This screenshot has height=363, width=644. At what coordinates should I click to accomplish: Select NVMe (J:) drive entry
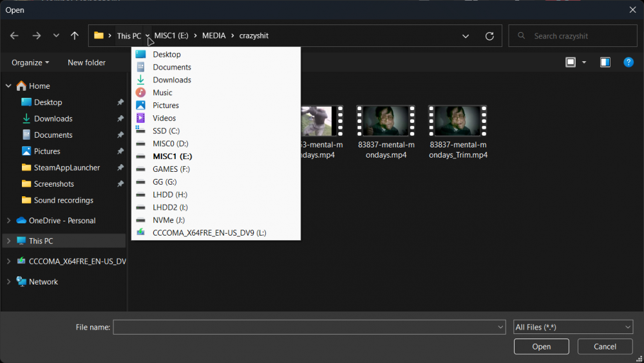click(169, 220)
